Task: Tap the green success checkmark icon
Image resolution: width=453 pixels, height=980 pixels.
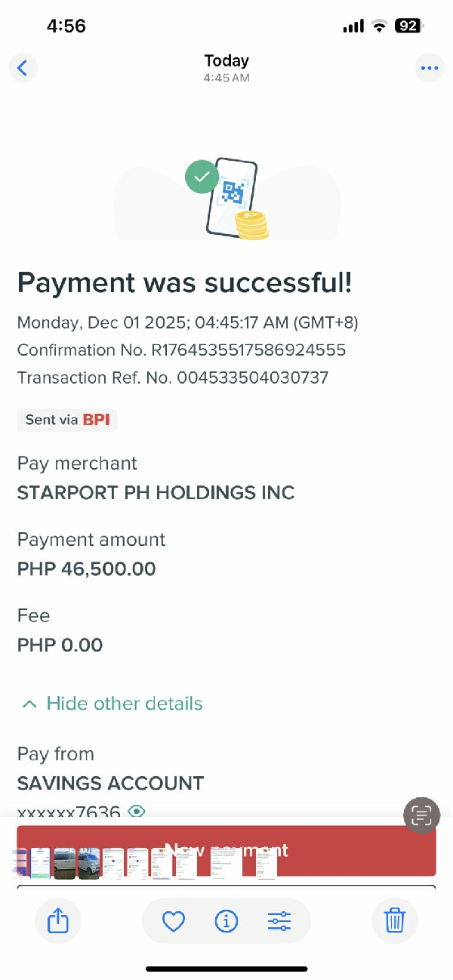Action: (202, 177)
